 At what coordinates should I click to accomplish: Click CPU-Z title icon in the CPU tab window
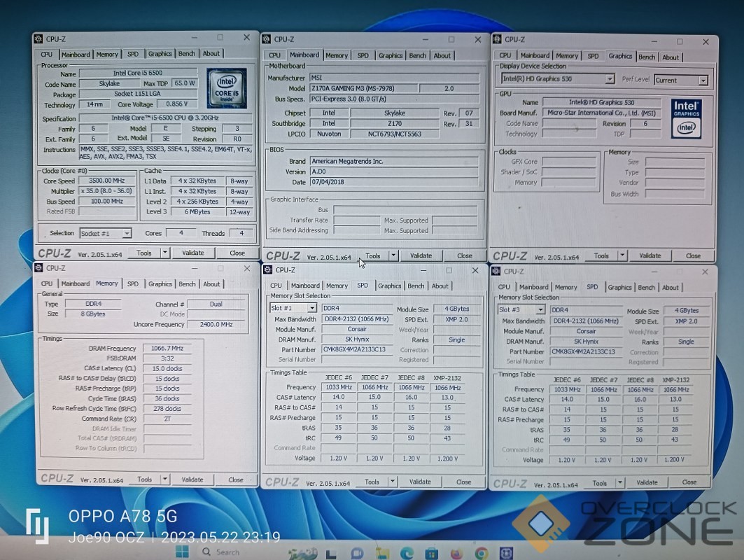(x=38, y=39)
